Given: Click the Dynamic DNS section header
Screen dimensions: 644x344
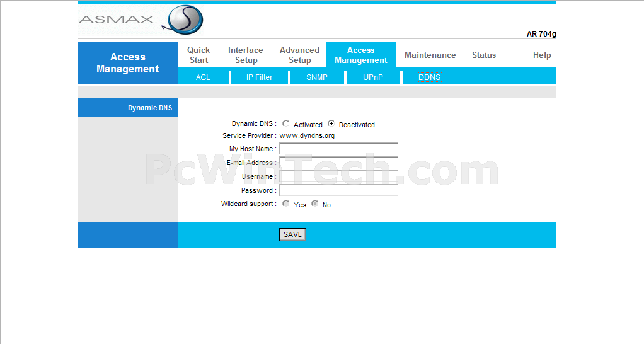Looking at the screenshot, I should coord(128,108).
